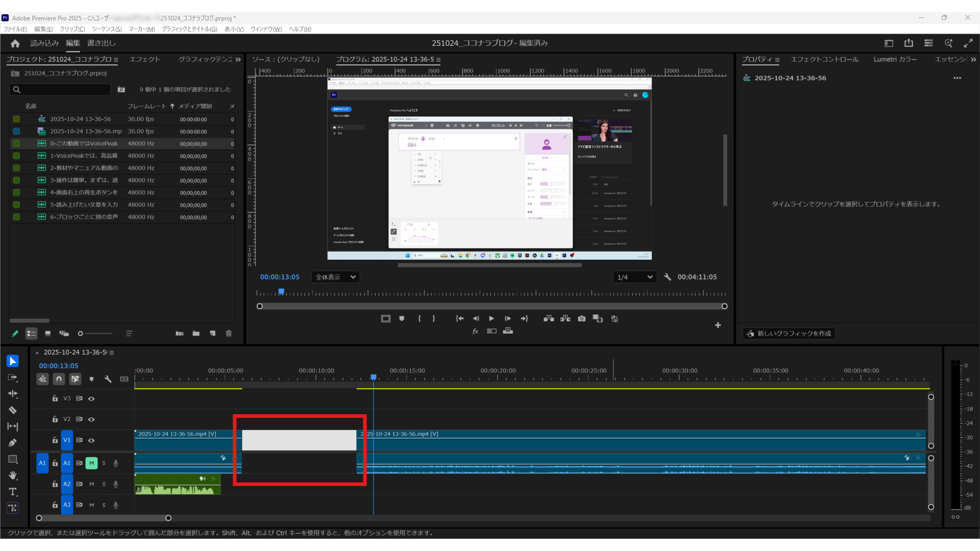Screen dimensions: 980x551
Task: Toggle full screen video icon in header
Action: (x=968, y=43)
